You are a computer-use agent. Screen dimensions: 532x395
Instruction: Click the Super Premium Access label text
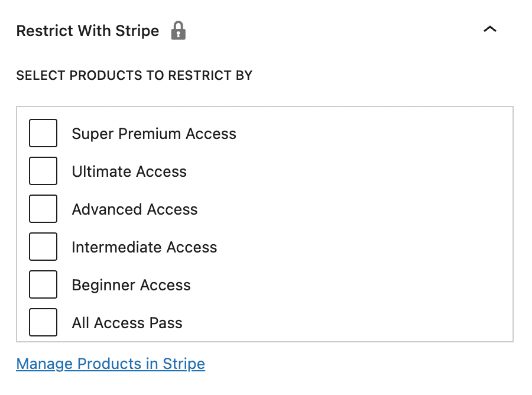154,134
